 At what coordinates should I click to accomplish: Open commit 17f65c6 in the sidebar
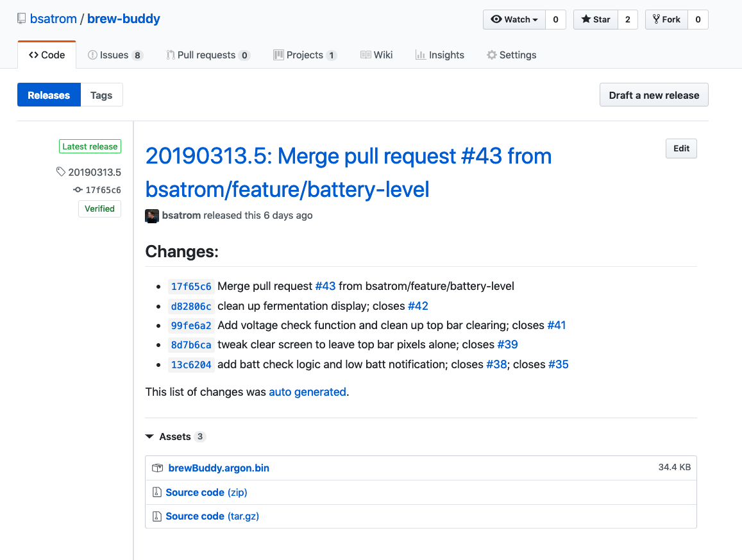click(x=103, y=190)
